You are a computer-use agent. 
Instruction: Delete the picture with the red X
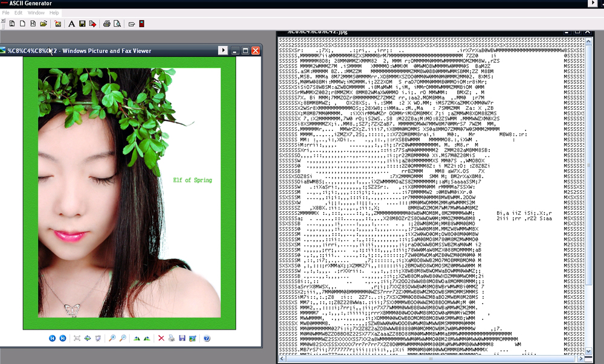coord(161,339)
